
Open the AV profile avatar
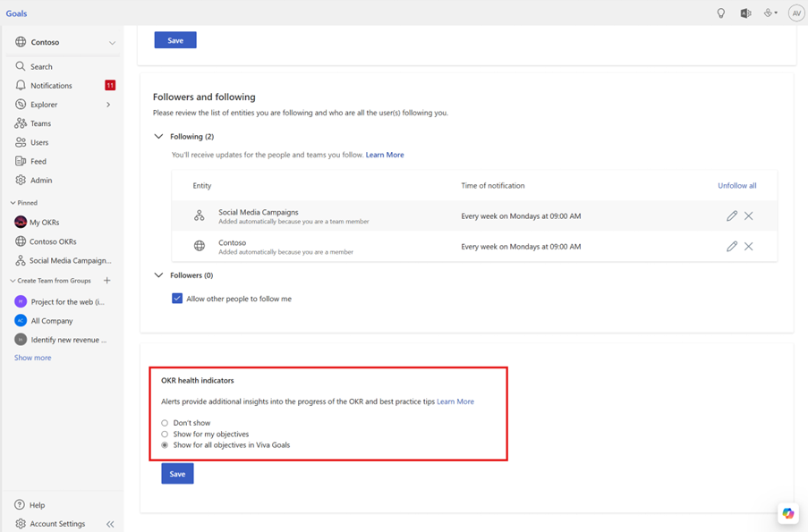pyautogui.click(x=795, y=13)
